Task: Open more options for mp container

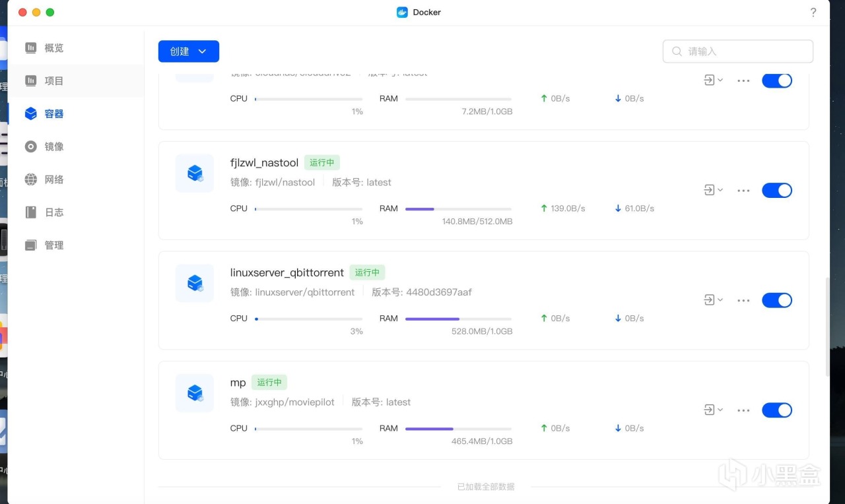Action: click(x=743, y=410)
